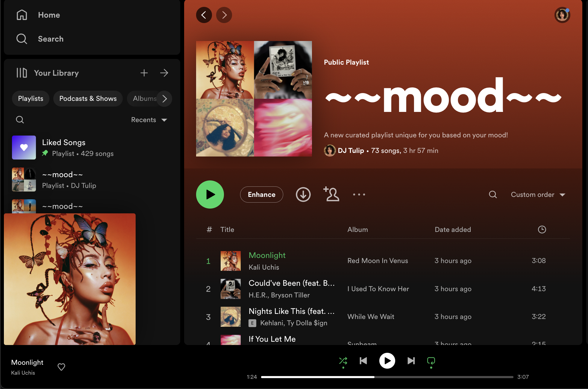The width and height of the screenshot is (588, 389).
Task: Show more library filters with chevron
Action: tap(164, 99)
